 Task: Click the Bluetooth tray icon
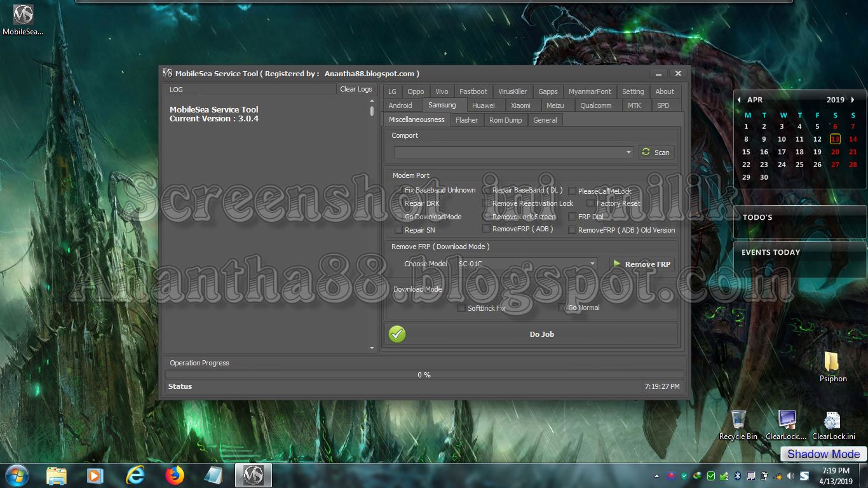pos(738,475)
